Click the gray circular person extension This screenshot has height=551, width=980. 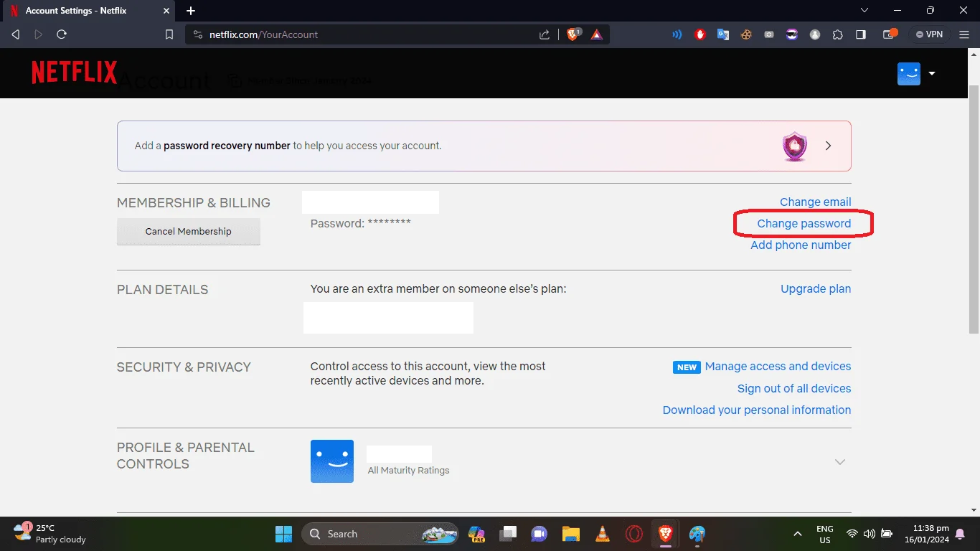[x=815, y=34]
